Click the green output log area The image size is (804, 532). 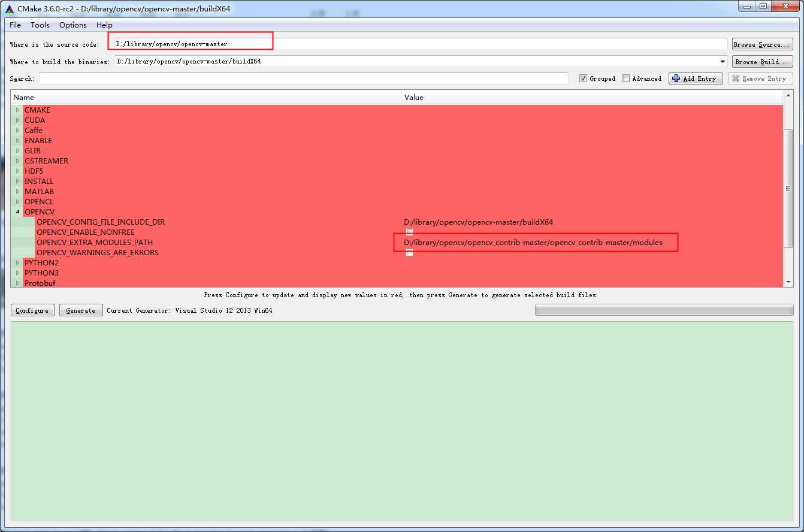402,421
